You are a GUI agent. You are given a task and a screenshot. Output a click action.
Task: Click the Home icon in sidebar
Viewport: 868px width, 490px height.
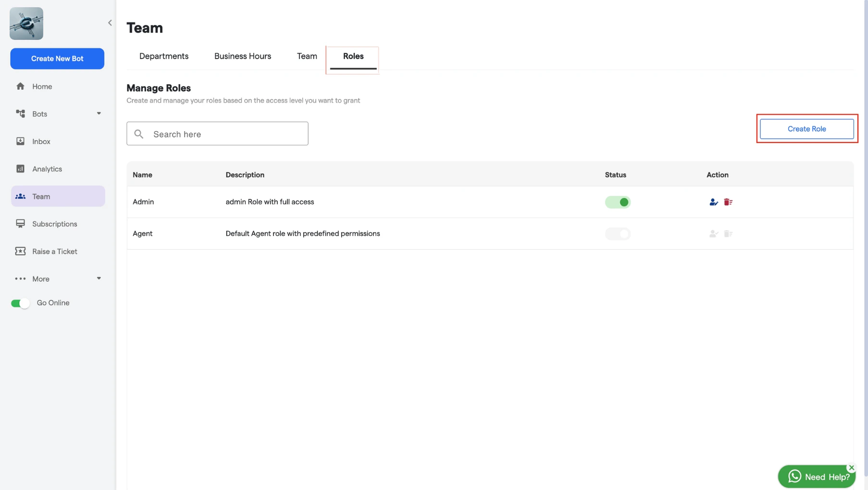pos(20,86)
